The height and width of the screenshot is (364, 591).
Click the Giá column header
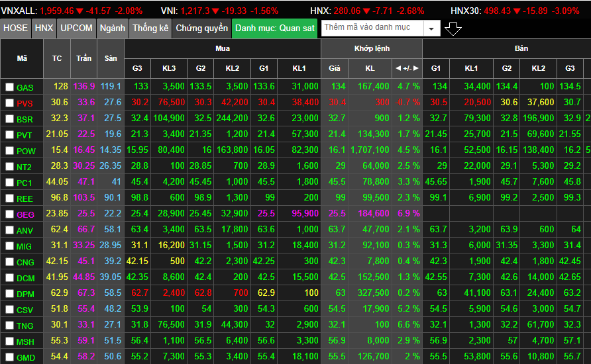click(335, 68)
